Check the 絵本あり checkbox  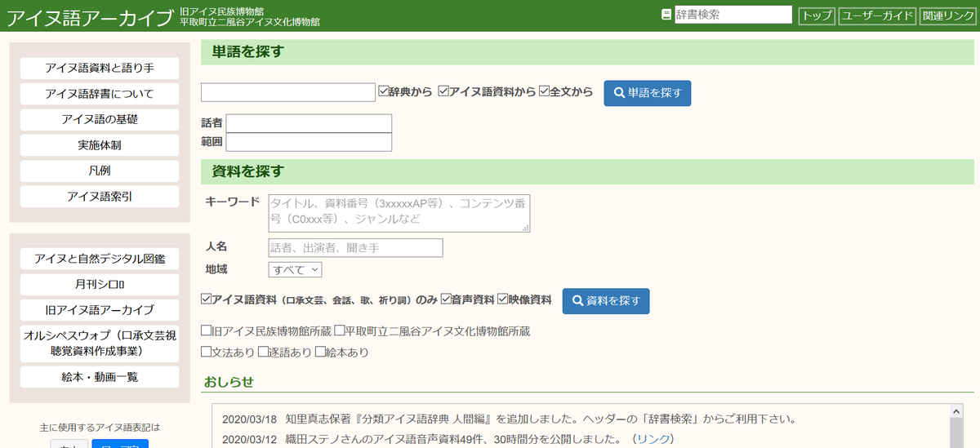tap(319, 353)
